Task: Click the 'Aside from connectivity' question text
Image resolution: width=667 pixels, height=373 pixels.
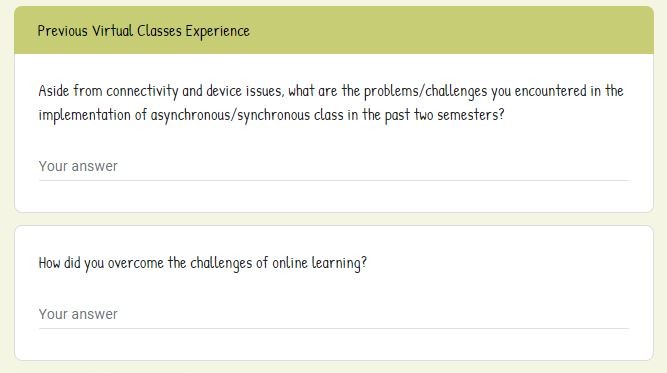Action: (331, 103)
